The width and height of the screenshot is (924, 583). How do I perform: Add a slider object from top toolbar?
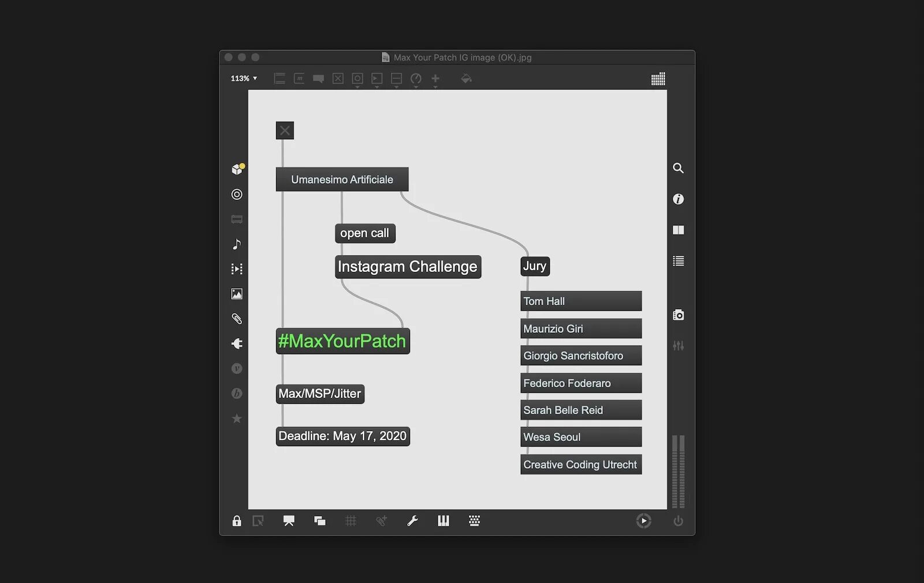(396, 79)
